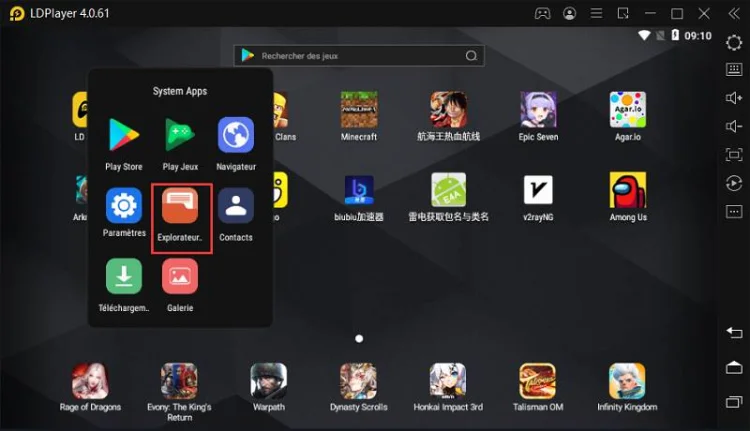
Task: Open Paramètres settings app
Action: click(124, 206)
